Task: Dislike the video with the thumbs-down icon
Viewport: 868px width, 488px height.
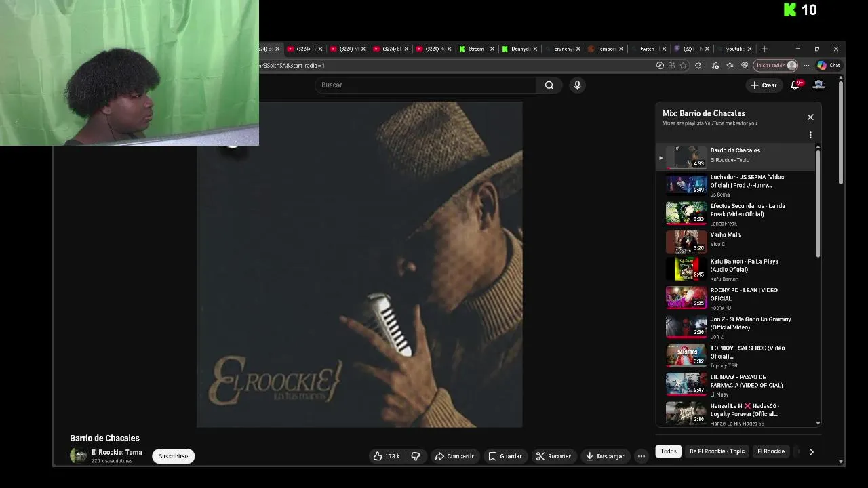Action: click(416, 456)
